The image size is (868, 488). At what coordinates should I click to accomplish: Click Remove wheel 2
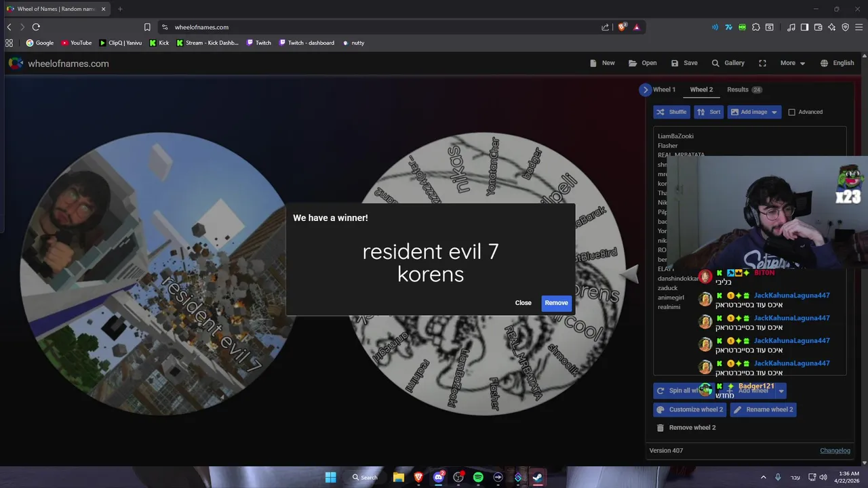coord(686,428)
